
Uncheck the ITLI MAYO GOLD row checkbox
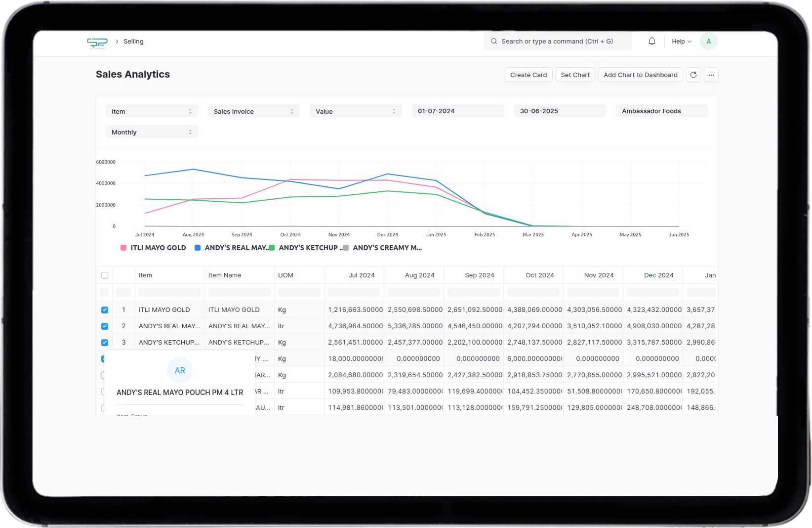pyautogui.click(x=105, y=310)
